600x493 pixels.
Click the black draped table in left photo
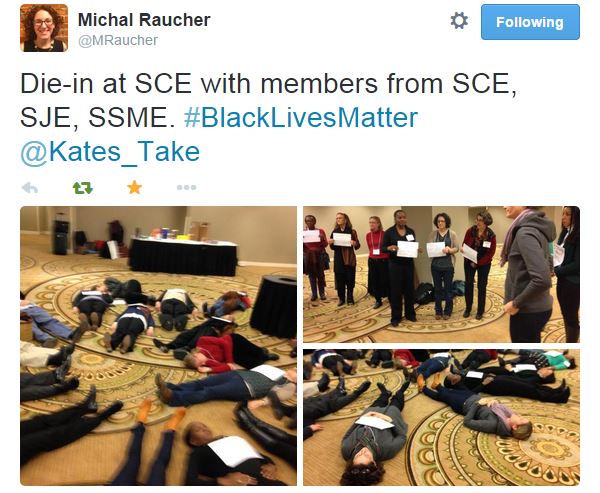[x=183, y=256]
